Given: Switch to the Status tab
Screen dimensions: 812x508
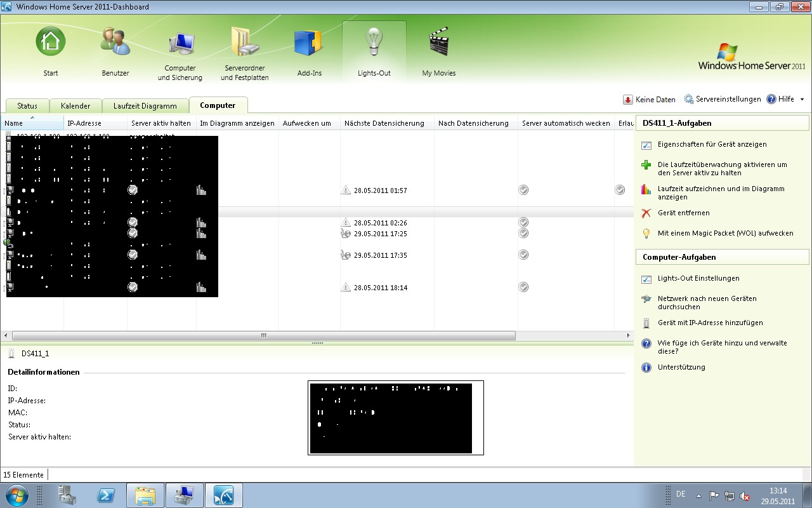Looking at the screenshot, I should 27,106.
